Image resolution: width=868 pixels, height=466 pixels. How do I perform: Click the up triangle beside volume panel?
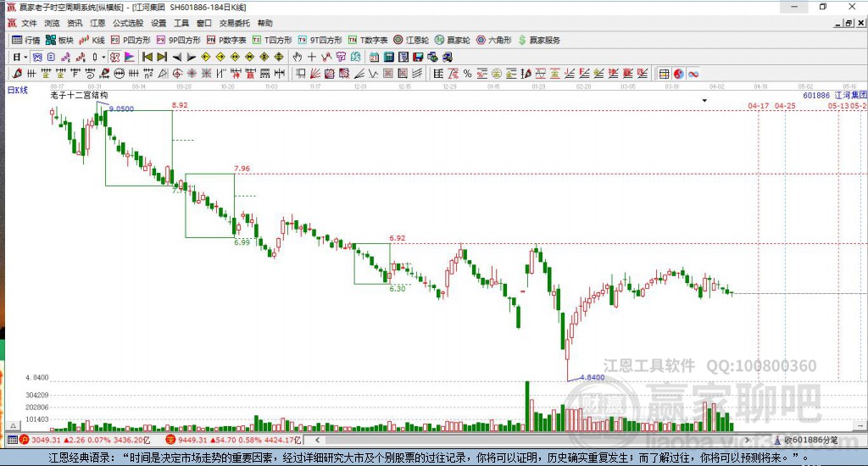[14, 425]
